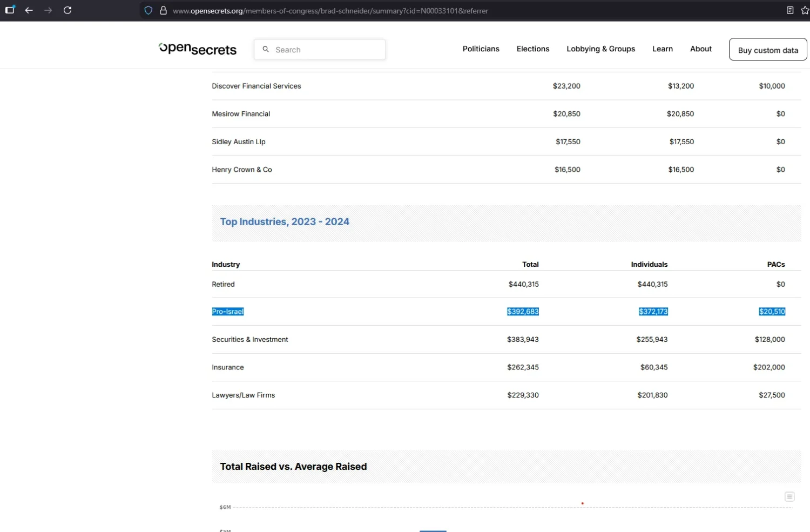Viewport: 810px width, 532px height.
Task: Click the highlighted $372,173 individuals value
Action: point(653,312)
